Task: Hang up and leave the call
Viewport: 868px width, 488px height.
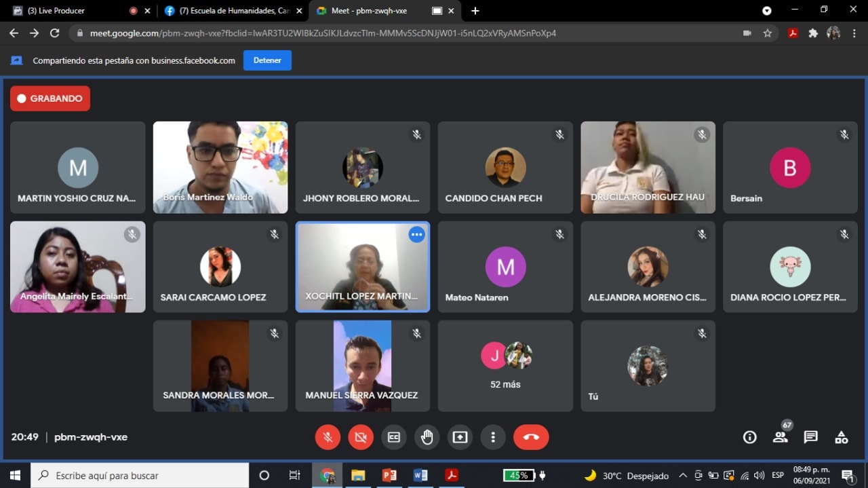Action: (531, 438)
